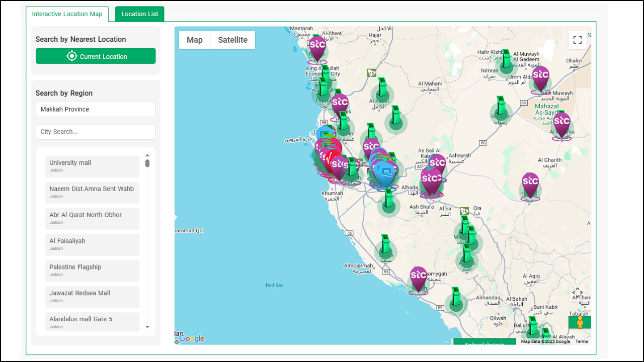Choose Abr Al Qarat North Obhor
Image resolution: width=644 pixels, height=362 pixels.
pyautogui.click(x=92, y=219)
